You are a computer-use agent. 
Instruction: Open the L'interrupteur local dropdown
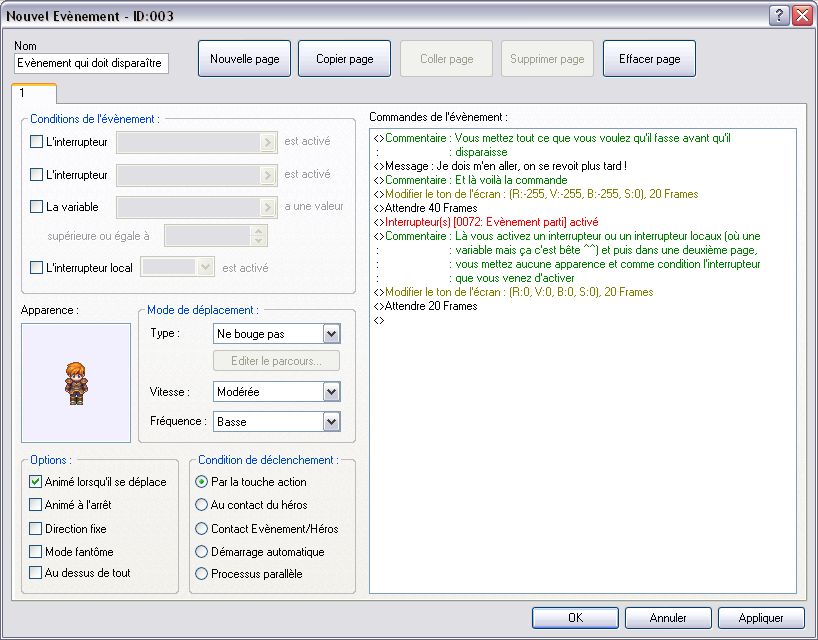206,268
